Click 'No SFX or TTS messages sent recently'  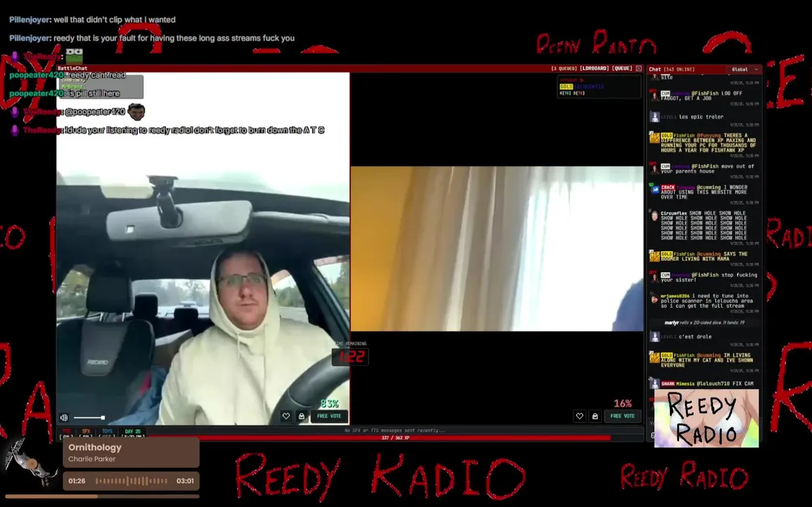[x=395, y=430]
